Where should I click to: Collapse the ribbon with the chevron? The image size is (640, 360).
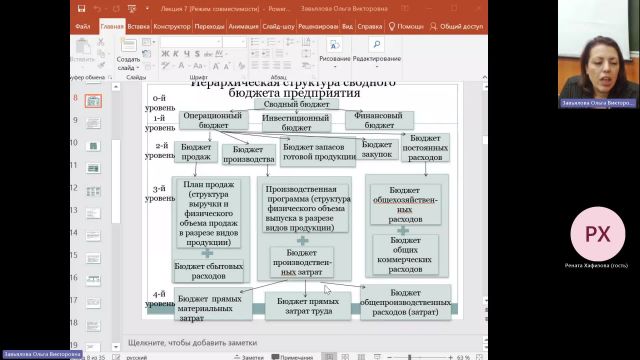point(484,77)
